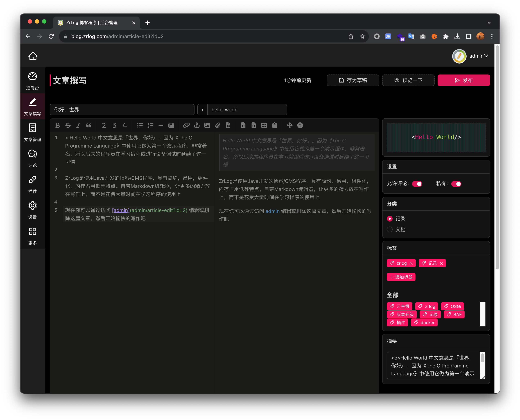Insert a heading level 4
520x420 pixels.
tap(125, 125)
